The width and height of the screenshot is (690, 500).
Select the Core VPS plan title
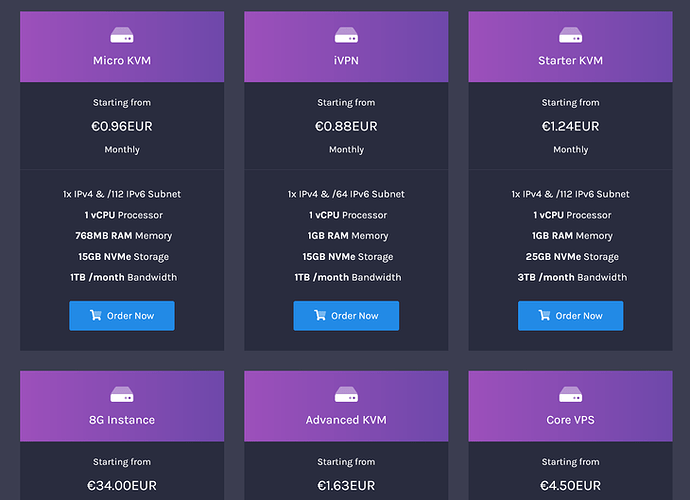570,420
